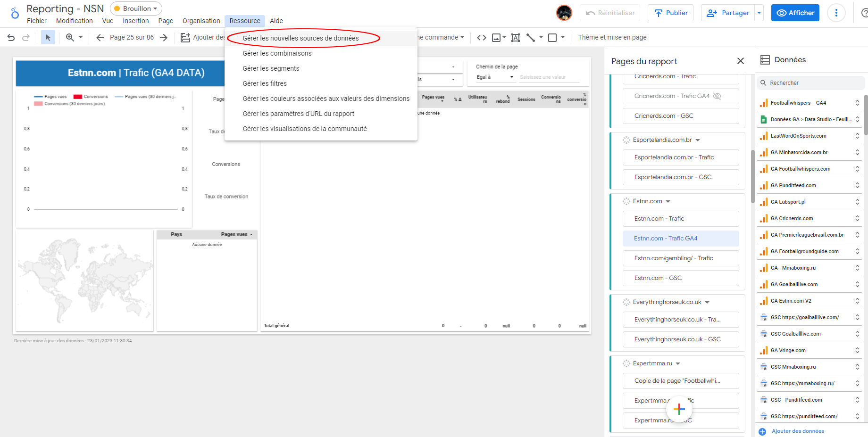Insert a text box tool
Screen dimensions: 868x437
click(x=516, y=38)
